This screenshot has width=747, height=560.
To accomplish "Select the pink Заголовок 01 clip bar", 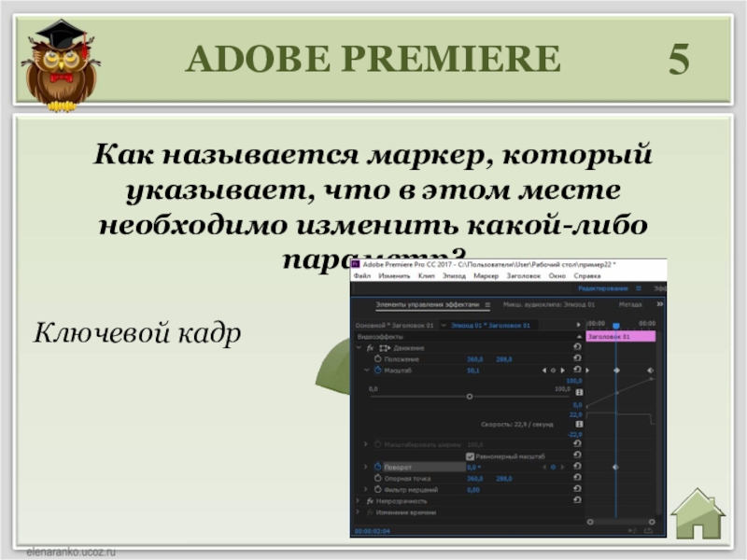I will (x=621, y=337).
